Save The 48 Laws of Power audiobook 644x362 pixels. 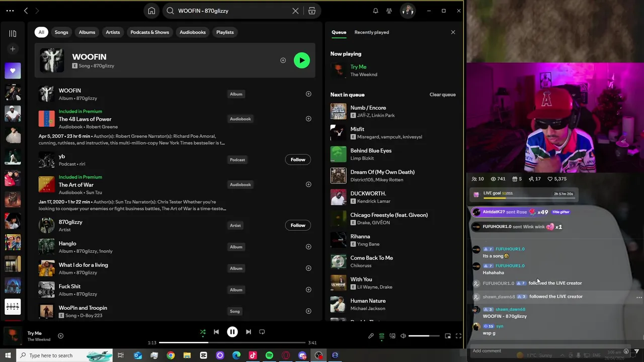[308, 119]
